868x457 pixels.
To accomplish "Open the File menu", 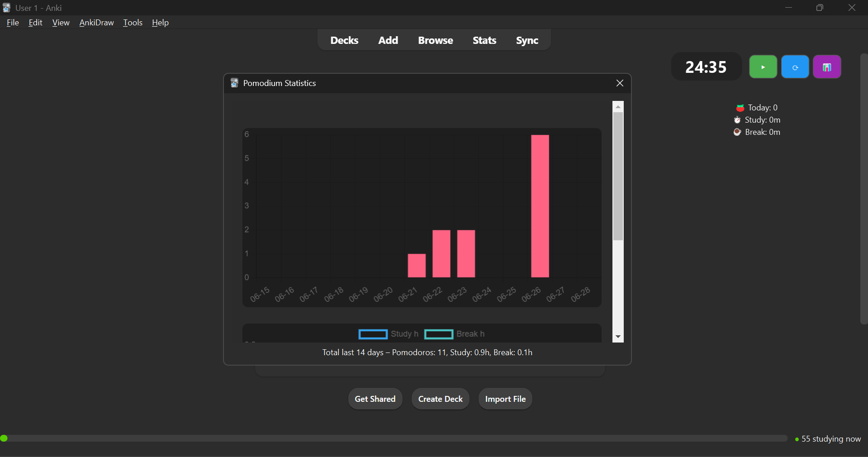I will pos(13,23).
